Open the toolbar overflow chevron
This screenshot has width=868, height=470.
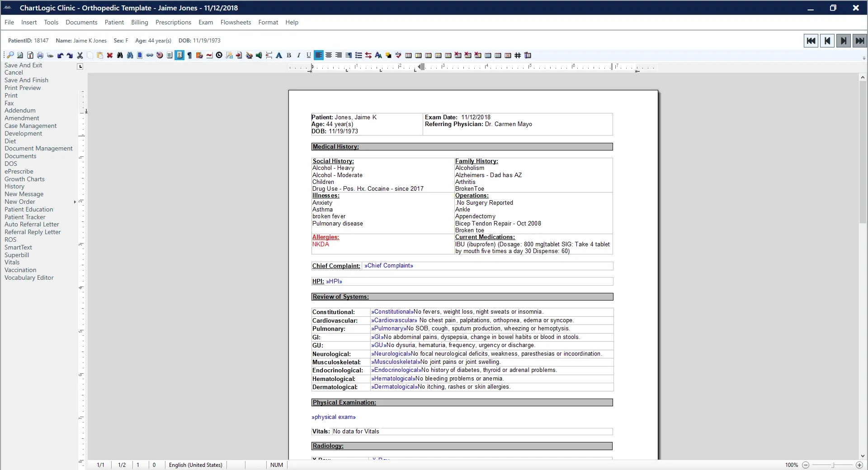pyautogui.click(x=864, y=58)
